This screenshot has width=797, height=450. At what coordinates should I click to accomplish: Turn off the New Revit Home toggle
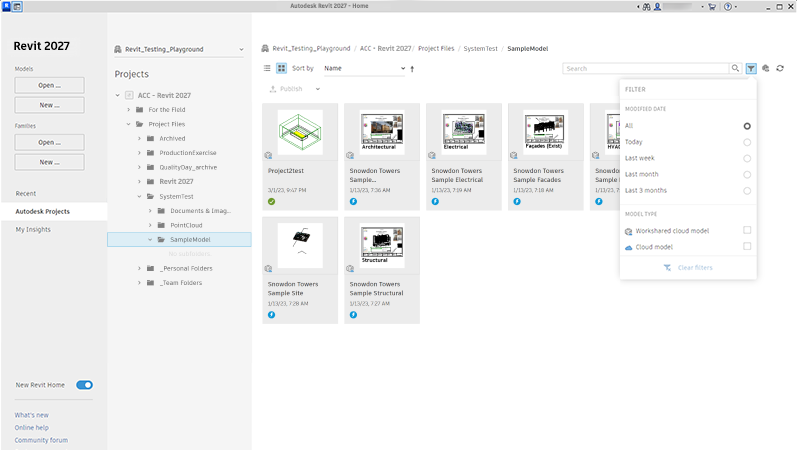click(x=84, y=385)
